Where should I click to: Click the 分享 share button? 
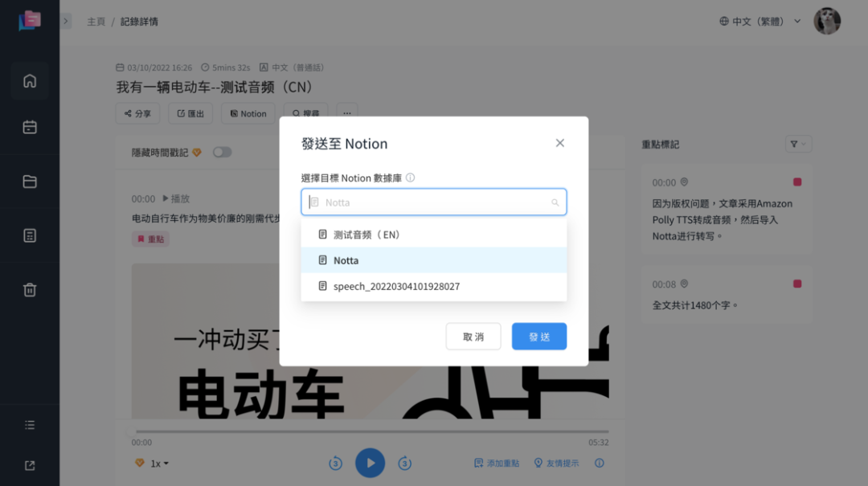point(138,113)
